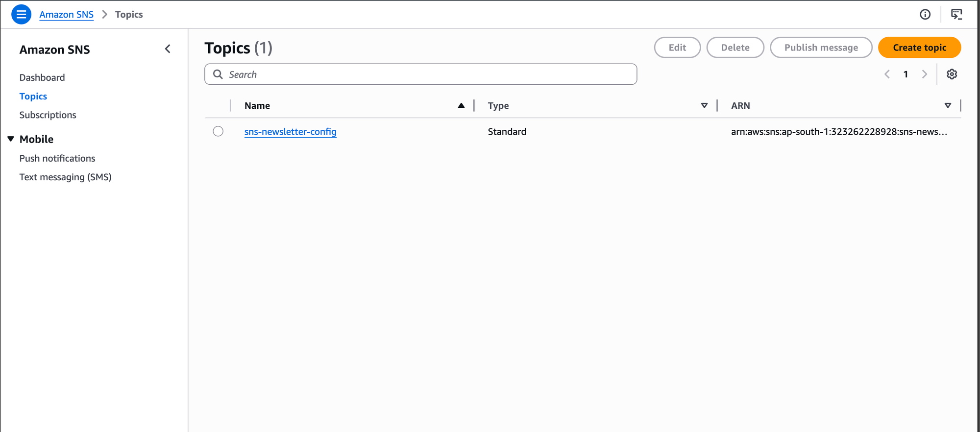The height and width of the screenshot is (432, 980).
Task: Click the info panel icon
Action: (925, 14)
